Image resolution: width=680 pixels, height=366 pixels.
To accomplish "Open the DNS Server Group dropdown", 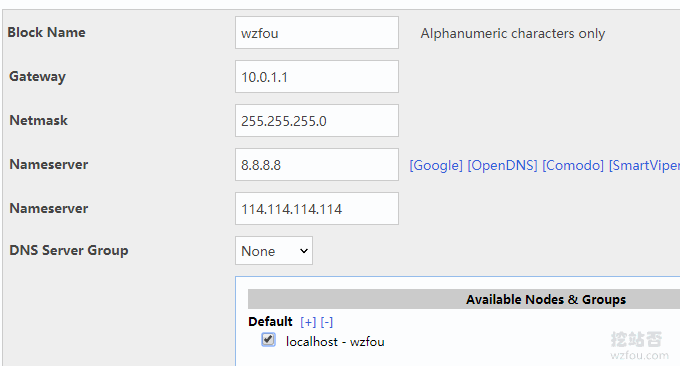I will (274, 251).
